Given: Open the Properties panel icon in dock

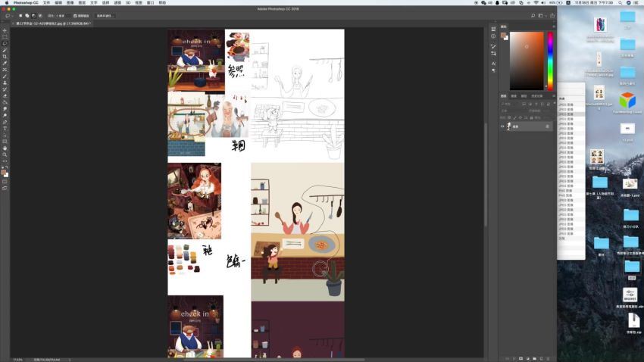Looking at the screenshot, I should 493,36.
